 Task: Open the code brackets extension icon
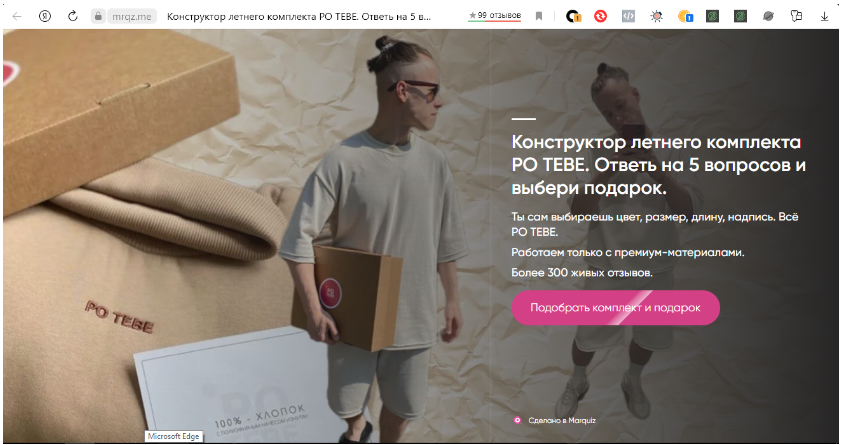(628, 17)
